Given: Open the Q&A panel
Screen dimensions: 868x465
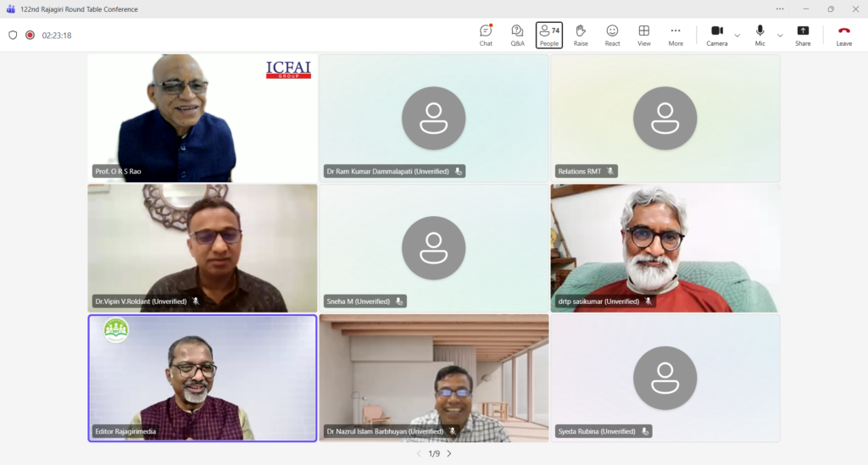Looking at the screenshot, I should [x=517, y=35].
